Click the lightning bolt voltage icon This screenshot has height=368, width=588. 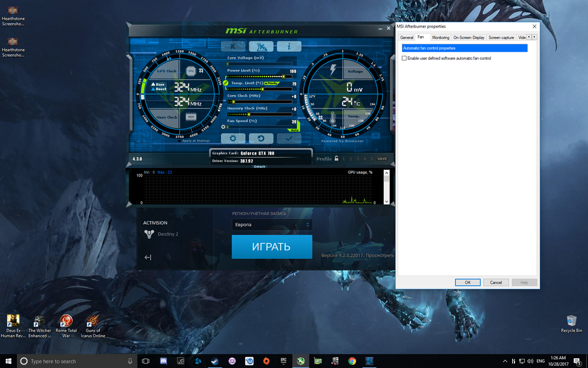[x=332, y=70]
